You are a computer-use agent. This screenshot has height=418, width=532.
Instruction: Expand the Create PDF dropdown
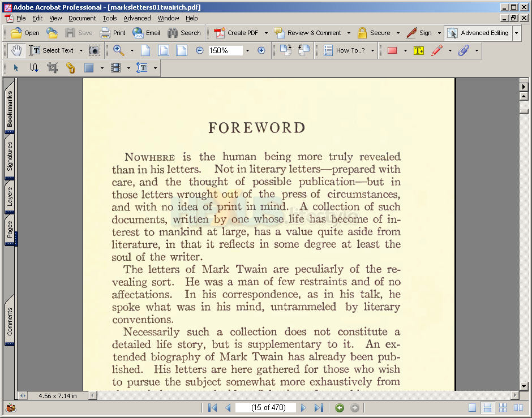pos(266,33)
